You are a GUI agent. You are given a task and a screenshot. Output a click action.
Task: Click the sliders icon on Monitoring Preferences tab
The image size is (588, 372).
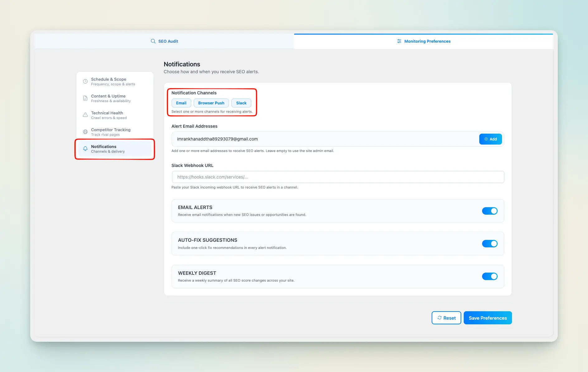(x=399, y=41)
